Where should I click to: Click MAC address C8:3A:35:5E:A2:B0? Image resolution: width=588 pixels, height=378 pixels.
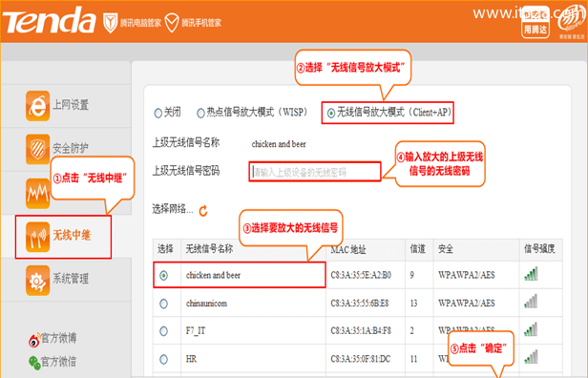coord(361,275)
